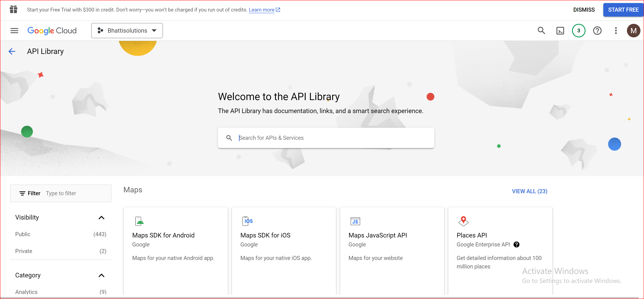644x299 pixels.
Task: Open the Maps SDK for iOS card
Action: coord(284,251)
